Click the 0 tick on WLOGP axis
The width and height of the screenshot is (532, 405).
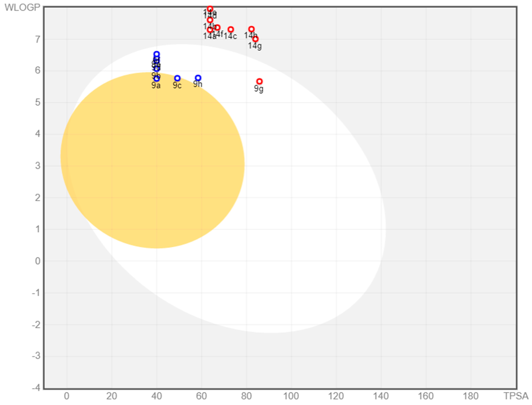click(38, 261)
